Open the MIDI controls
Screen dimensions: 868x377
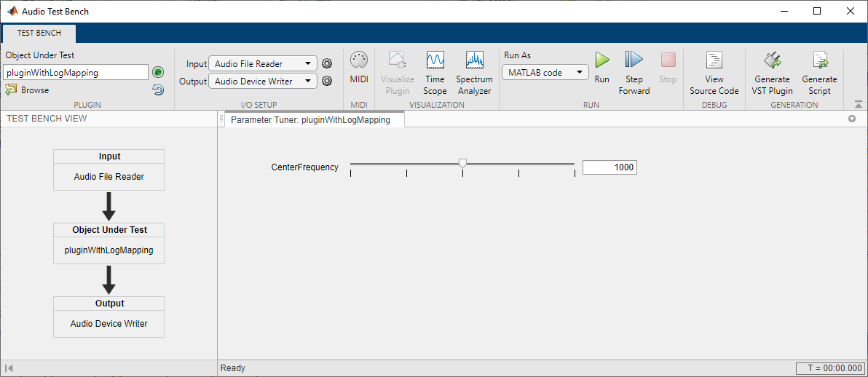pyautogui.click(x=359, y=68)
